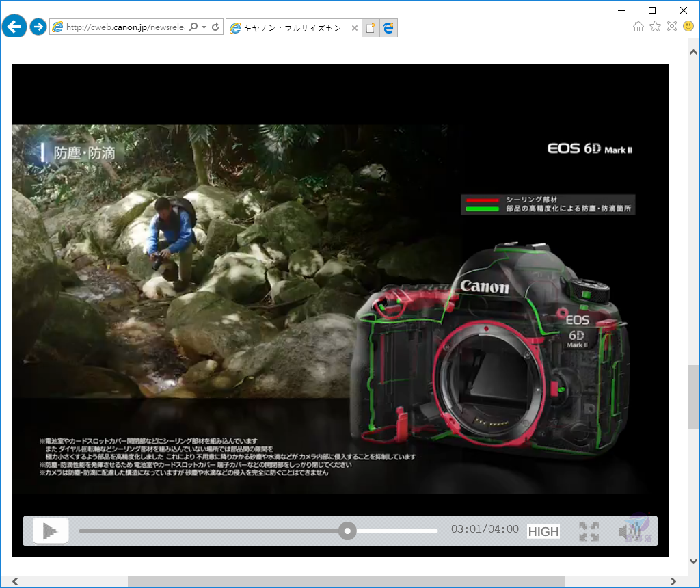Click the search magnifier icon in address bar
This screenshot has width=700, height=588.
pyautogui.click(x=193, y=27)
